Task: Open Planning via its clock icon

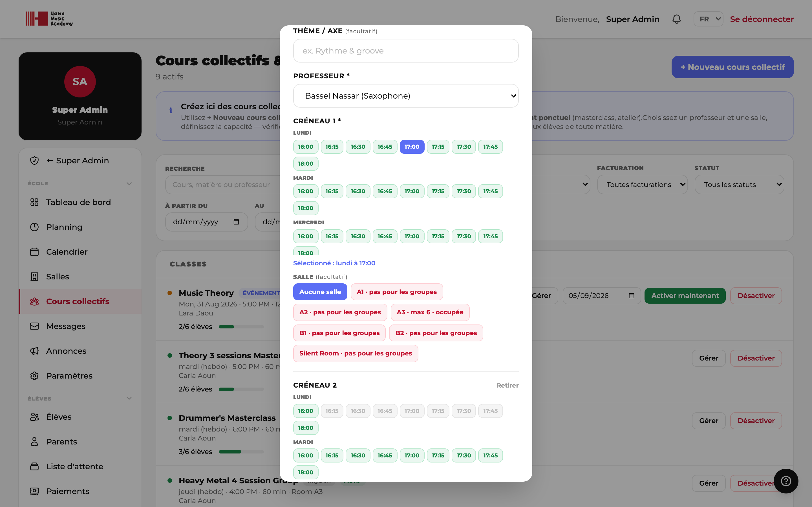Action: (x=34, y=227)
